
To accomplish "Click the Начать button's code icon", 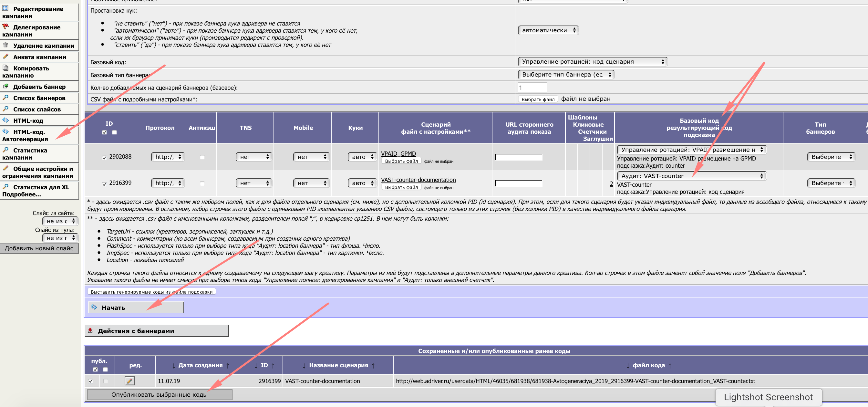I will pos(94,307).
